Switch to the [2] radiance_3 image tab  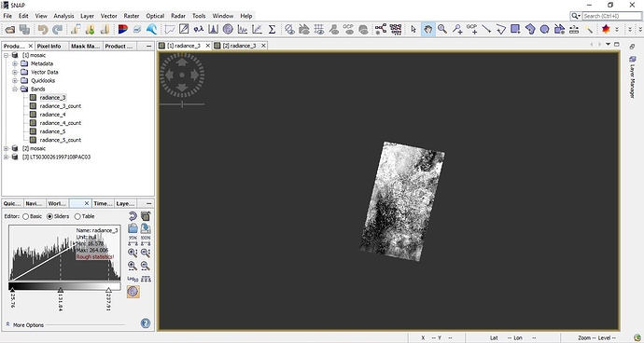pos(240,46)
